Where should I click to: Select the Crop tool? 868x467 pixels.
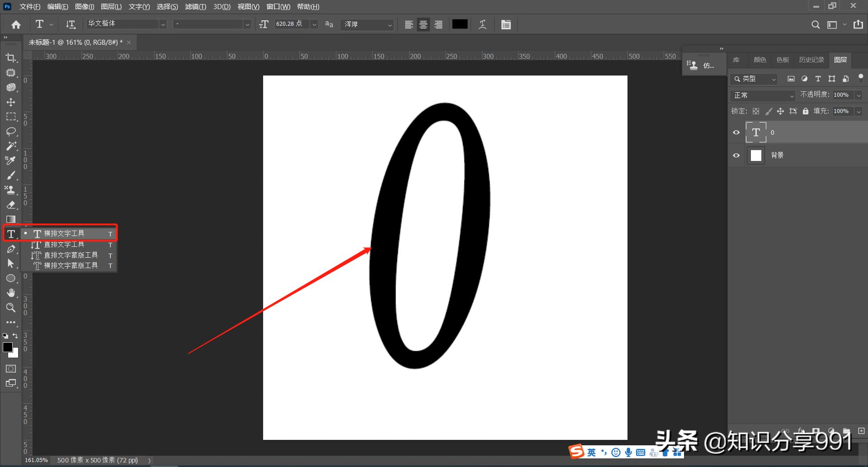(11, 58)
